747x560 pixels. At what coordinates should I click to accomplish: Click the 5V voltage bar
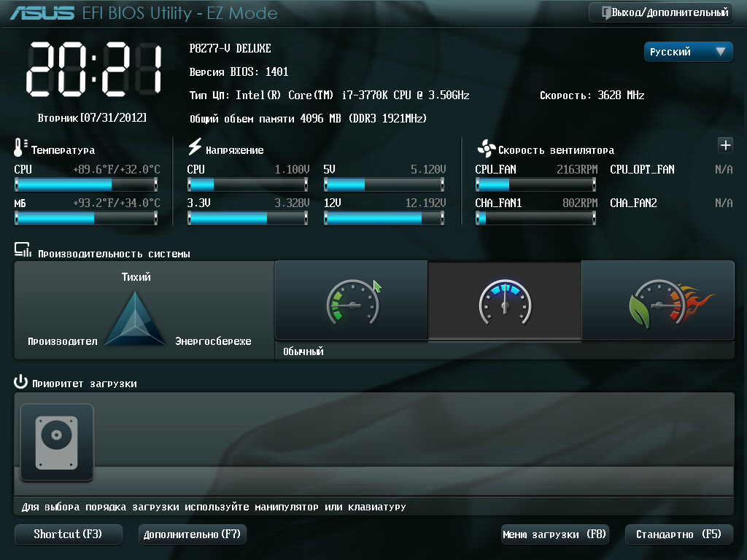click(384, 184)
